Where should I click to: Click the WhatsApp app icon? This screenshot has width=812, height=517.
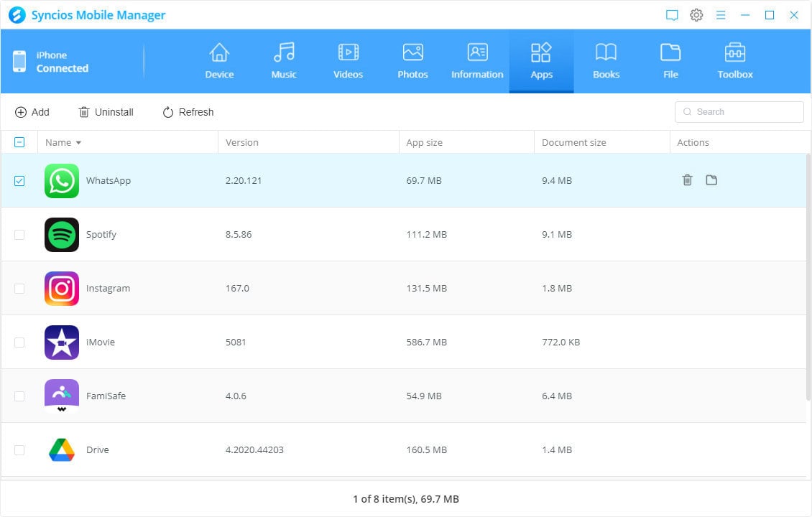click(x=62, y=181)
